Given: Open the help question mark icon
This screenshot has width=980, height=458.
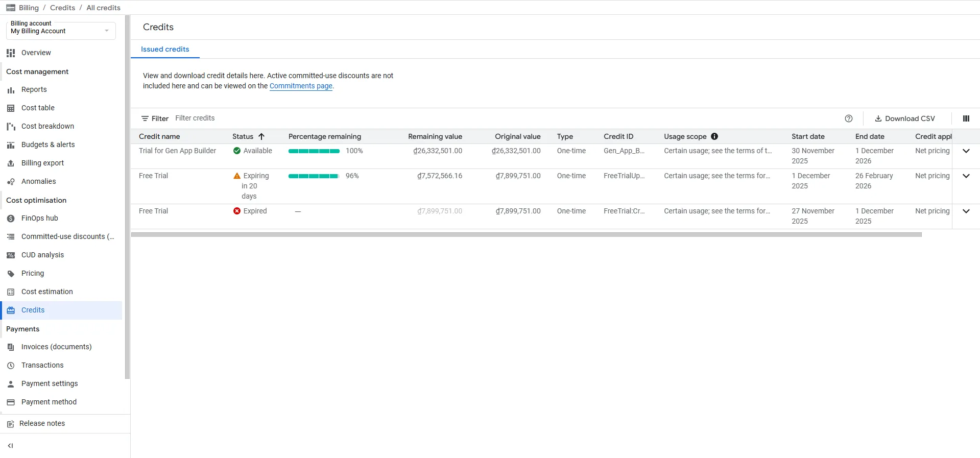Looking at the screenshot, I should coord(849,118).
